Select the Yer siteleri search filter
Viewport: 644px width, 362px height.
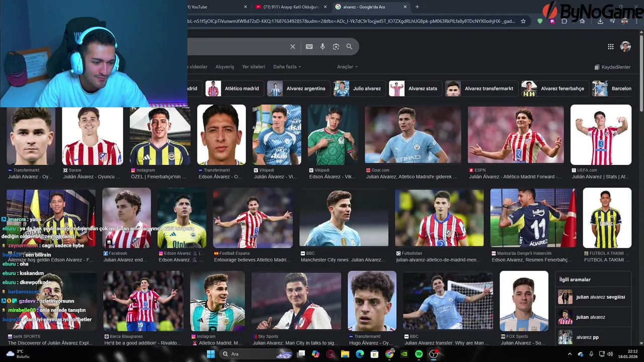tap(254, 67)
